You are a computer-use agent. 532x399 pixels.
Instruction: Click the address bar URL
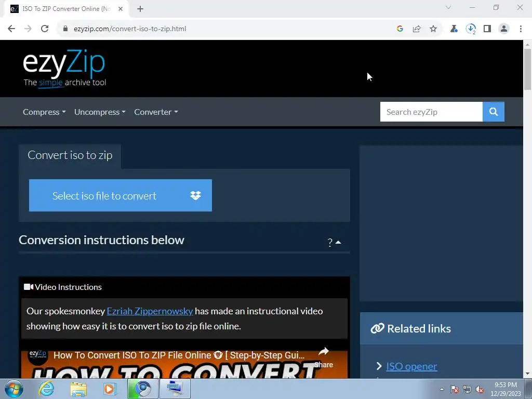point(130,29)
